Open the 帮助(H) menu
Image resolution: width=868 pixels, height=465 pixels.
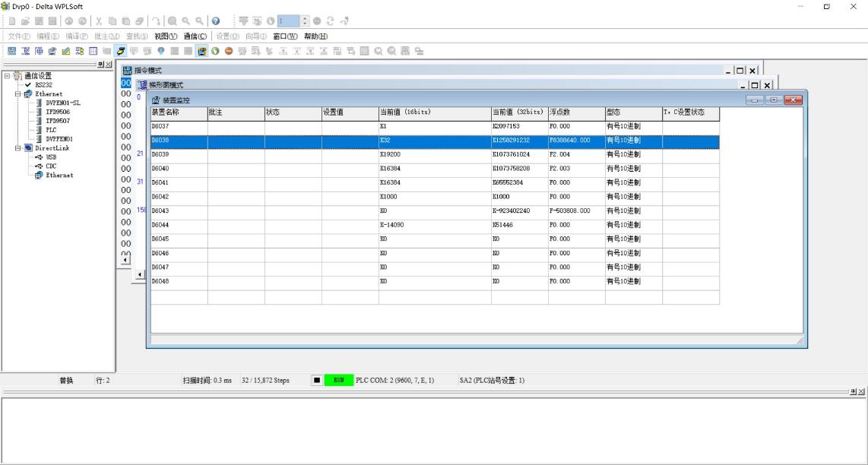pos(315,36)
